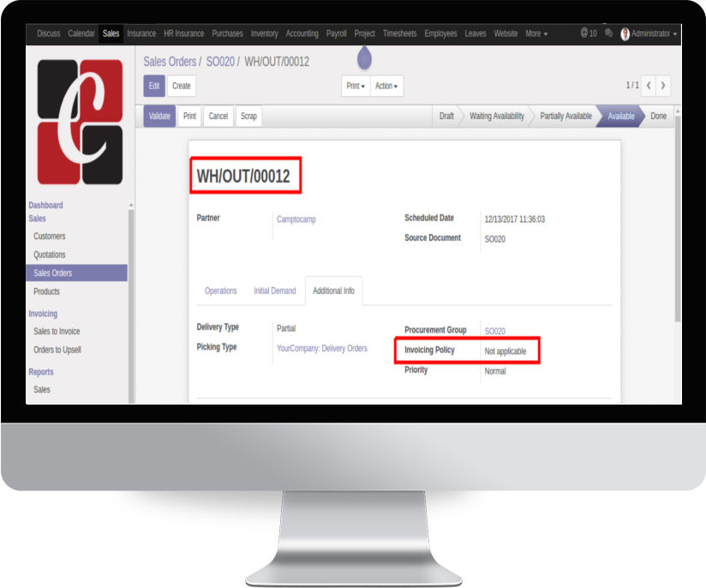Click the Create button
Screen dimensions: 706x588
coord(182,86)
